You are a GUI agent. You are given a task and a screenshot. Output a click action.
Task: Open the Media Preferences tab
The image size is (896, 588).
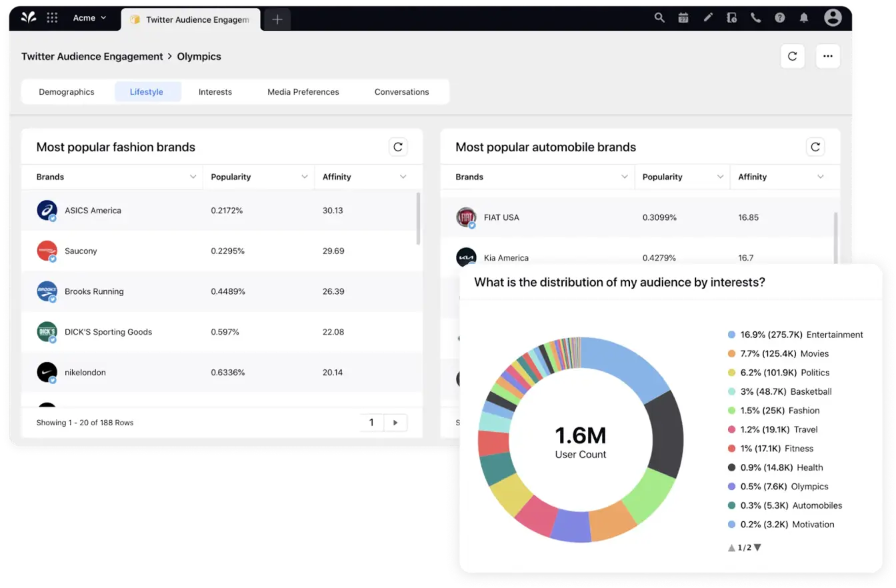click(303, 91)
